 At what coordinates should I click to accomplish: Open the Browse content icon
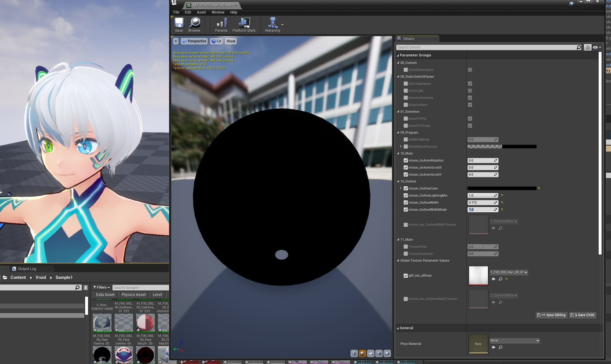(194, 25)
